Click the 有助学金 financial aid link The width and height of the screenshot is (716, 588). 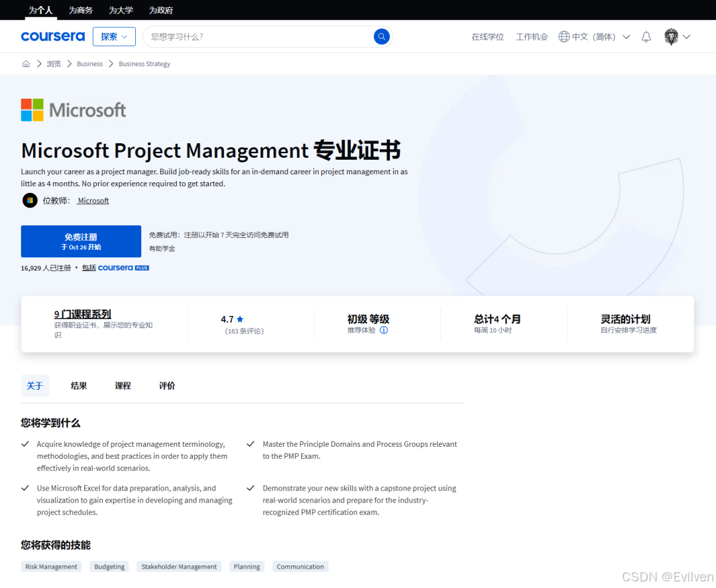pos(162,249)
